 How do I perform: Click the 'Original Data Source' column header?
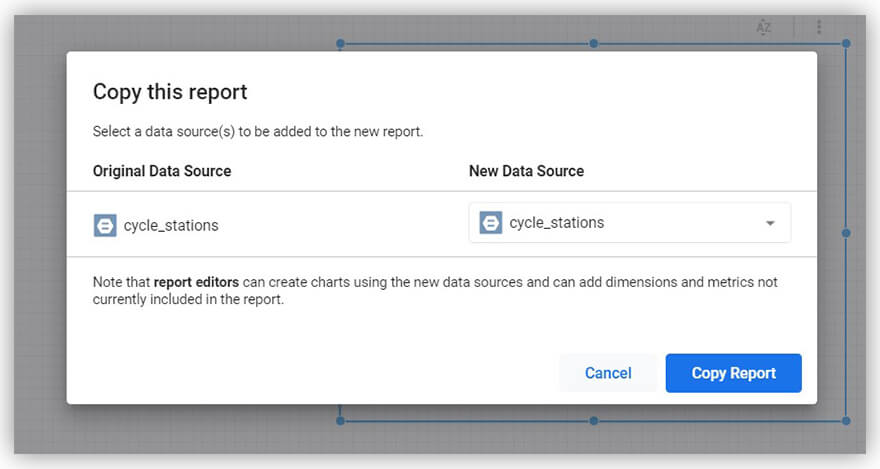(x=162, y=171)
